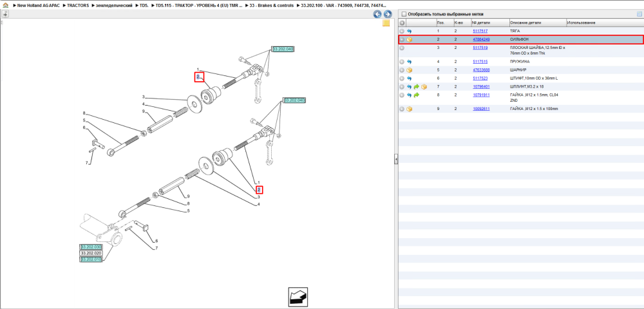Click the blue arrow icon in ШТИФТ row
Image resolution: width=644 pixels, height=309 pixels.
410,79
